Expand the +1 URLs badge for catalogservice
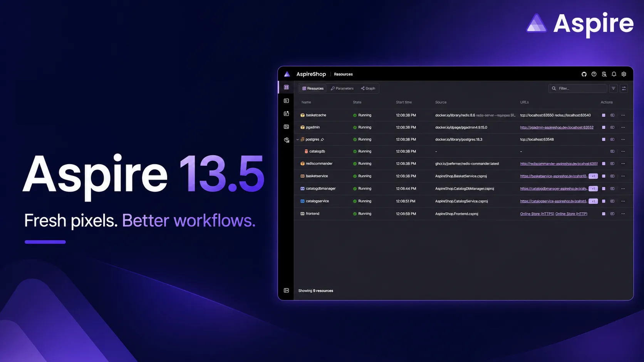The width and height of the screenshot is (644, 362). tap(593, 201)
